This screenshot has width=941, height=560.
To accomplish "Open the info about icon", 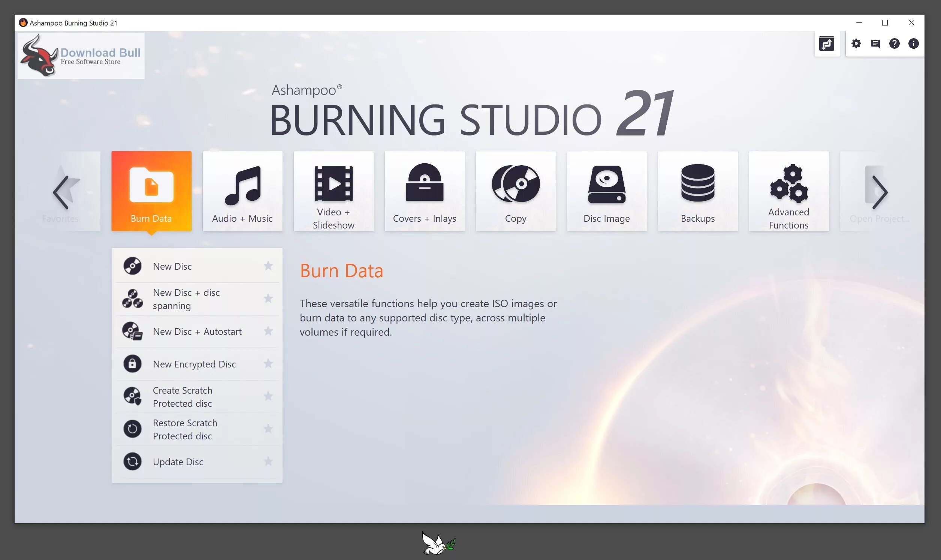I will (x=913, y=44).
